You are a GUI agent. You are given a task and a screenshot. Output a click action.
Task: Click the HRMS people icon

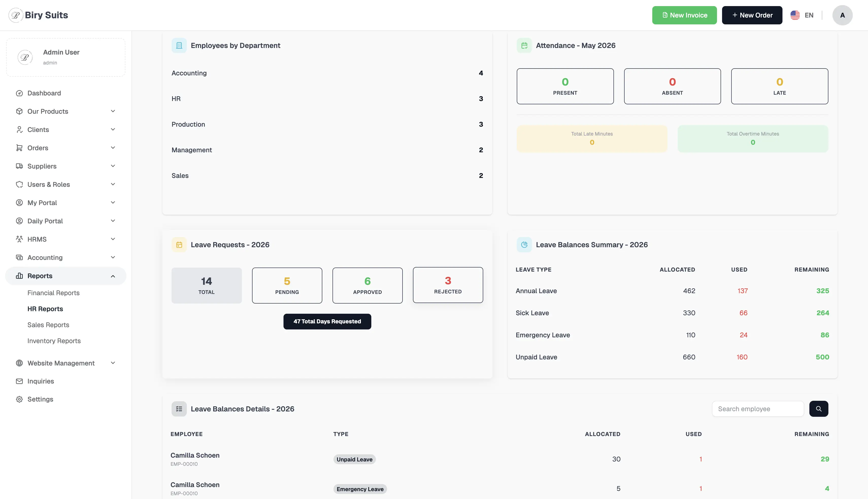[x=20, y=239]
